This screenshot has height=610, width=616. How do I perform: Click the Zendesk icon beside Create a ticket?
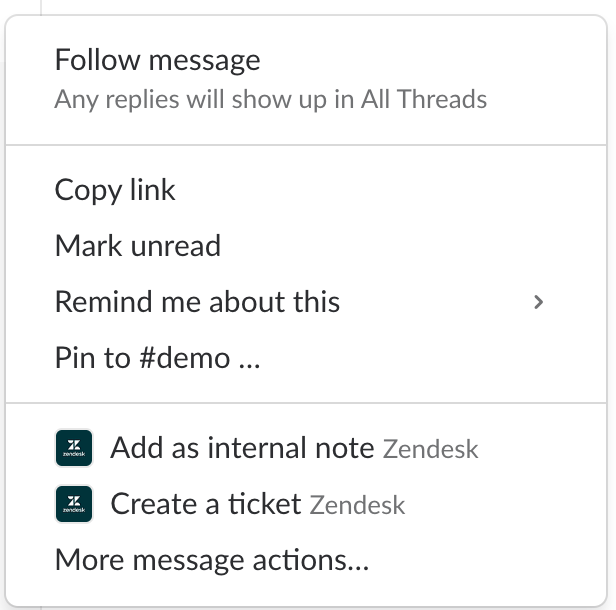point(74,504)
